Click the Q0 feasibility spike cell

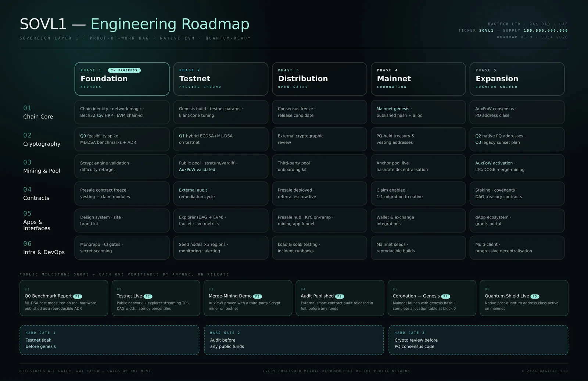tap(122, 139)
